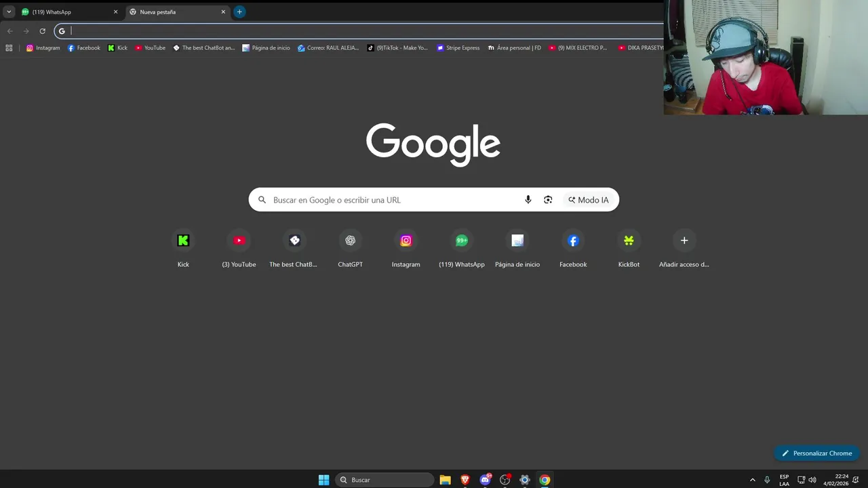The height and width of the screenshot is (488, 868).
Task: Open the YouTube bookmark
Action: 150,48
